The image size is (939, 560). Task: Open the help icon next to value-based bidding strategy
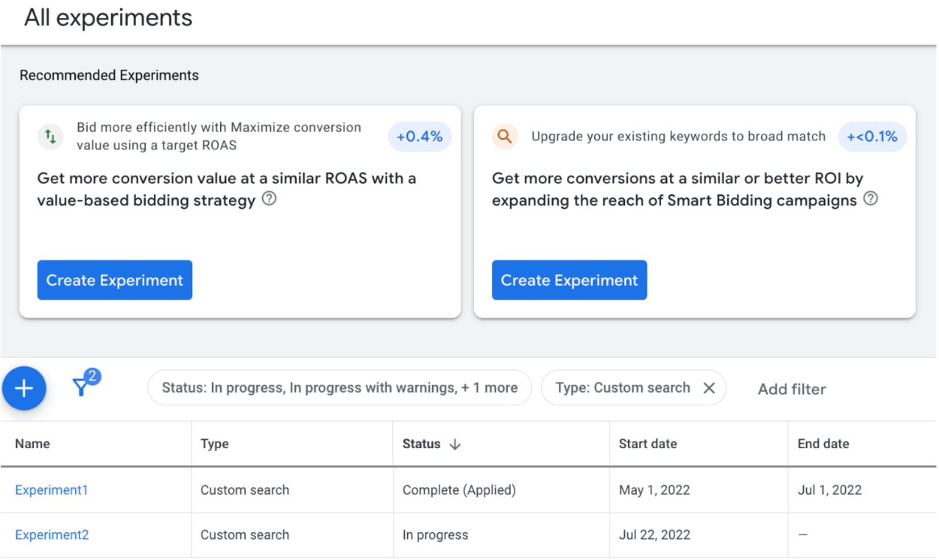tap(270, 199)
